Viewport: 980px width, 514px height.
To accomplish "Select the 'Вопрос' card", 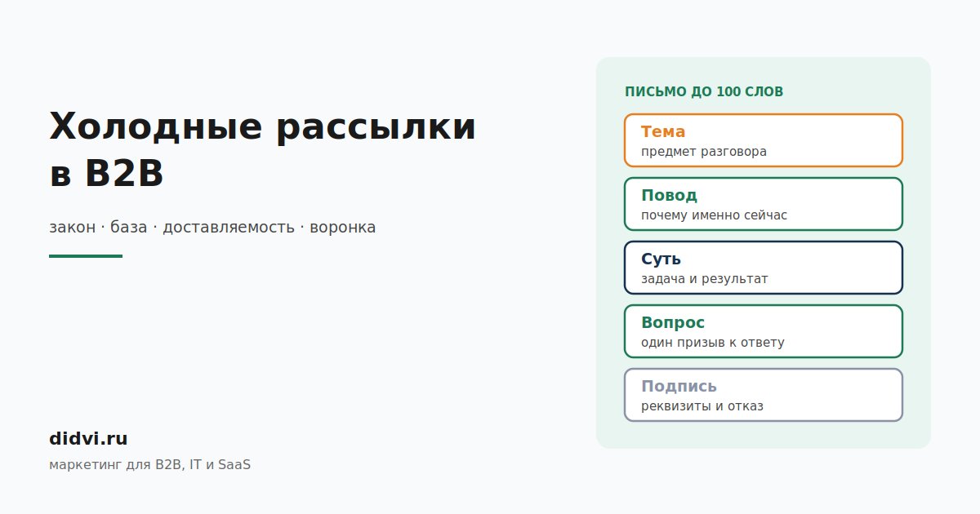I will (764, 331).
